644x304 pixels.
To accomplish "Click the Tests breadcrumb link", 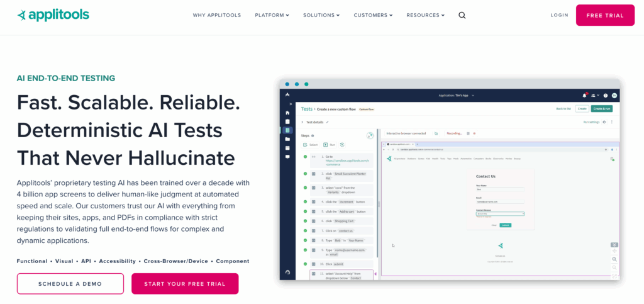I will 306,109.
